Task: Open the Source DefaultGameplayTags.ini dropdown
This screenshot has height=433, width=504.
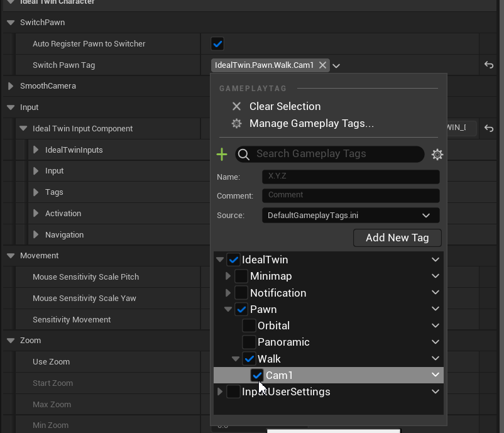Action: coord(350,216)
